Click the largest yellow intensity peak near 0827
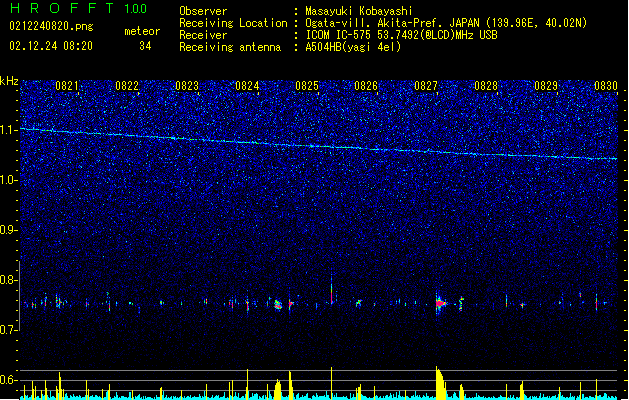This screenshot has width=629, height=400. point(440,382)
